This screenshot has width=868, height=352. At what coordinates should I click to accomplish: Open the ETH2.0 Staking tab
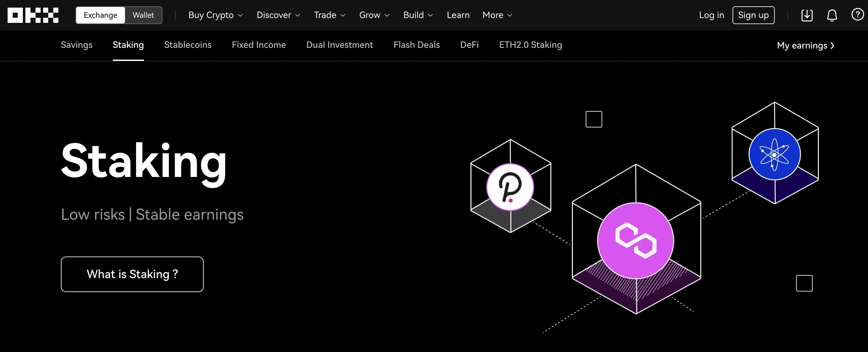tap(530, 45)
